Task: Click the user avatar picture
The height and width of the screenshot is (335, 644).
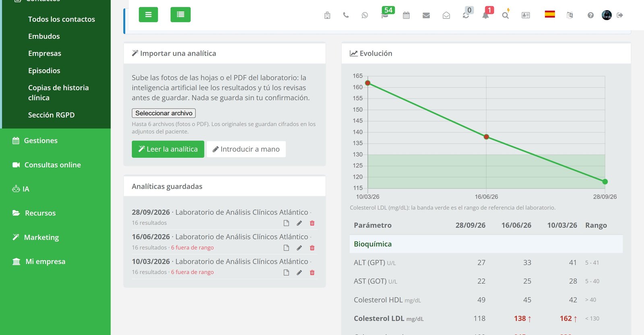Action: [607, 15]
